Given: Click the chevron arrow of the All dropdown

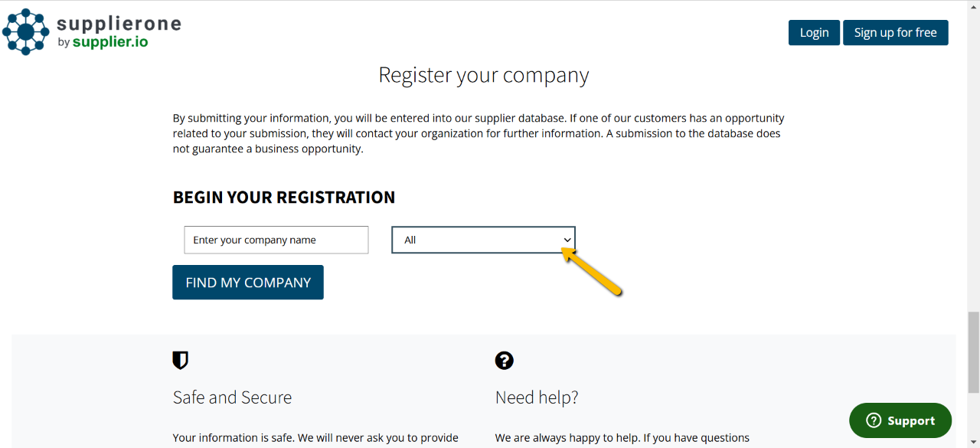Looking at the screenshot, I should click(567, 240).
